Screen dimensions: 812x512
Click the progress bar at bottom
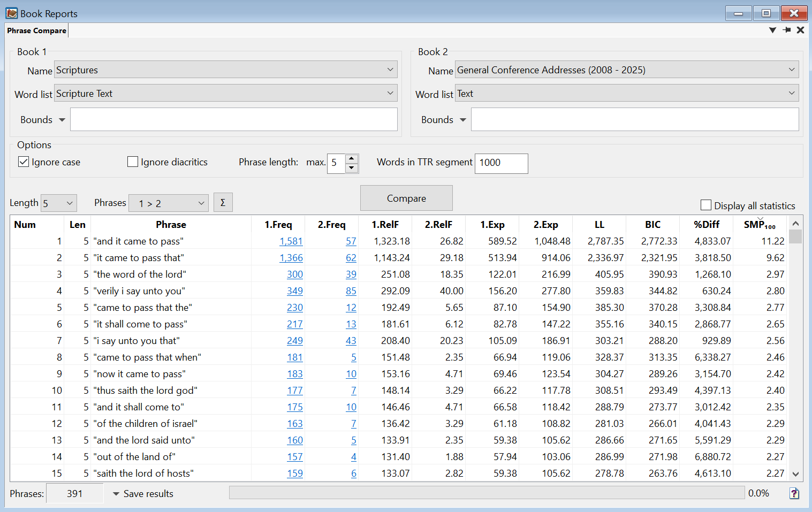tap(486, 493)
